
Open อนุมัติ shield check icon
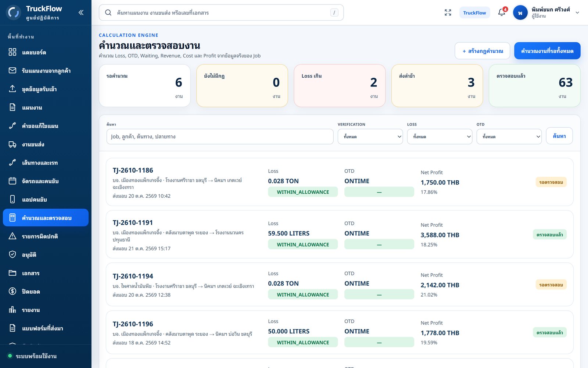click(12, 255)
